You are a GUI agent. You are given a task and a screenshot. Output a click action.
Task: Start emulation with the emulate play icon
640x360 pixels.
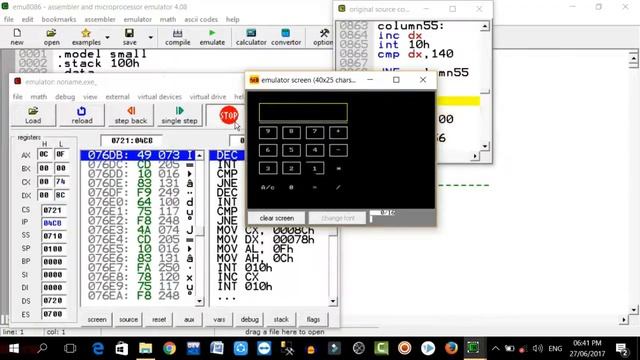coord(212,37)
